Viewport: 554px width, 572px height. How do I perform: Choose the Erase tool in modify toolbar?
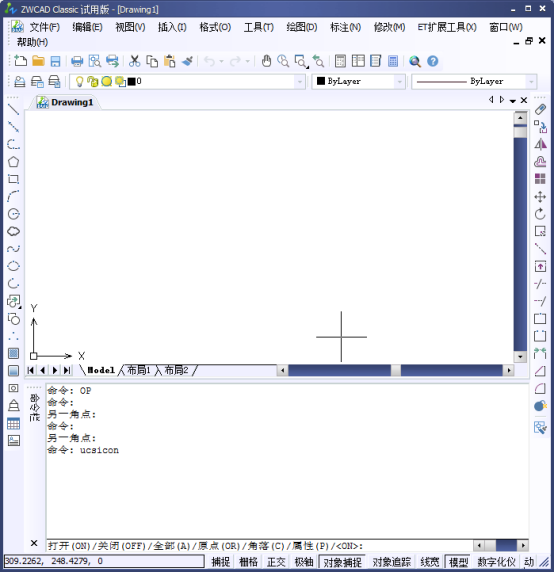(x=540, y=109)
